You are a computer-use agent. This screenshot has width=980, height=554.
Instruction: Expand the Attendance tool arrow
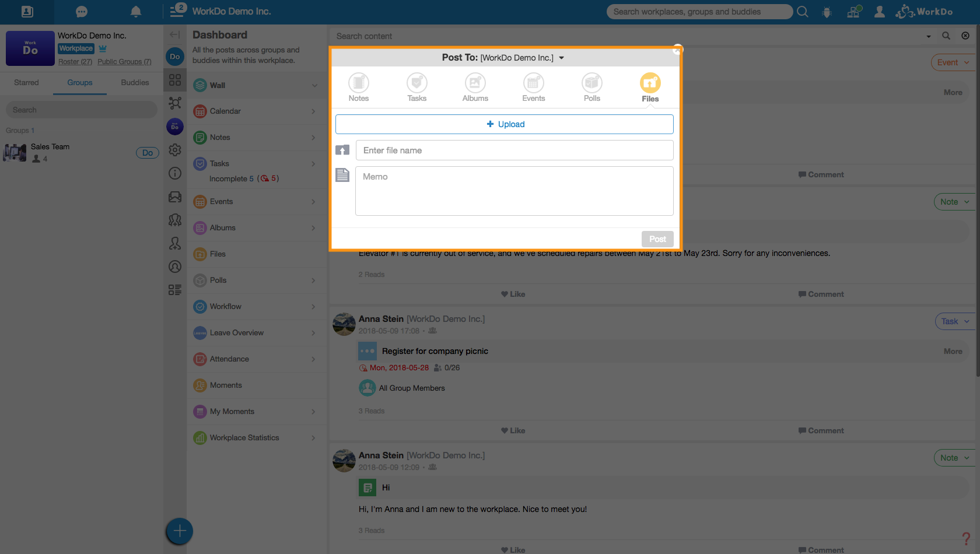[313, 359]
